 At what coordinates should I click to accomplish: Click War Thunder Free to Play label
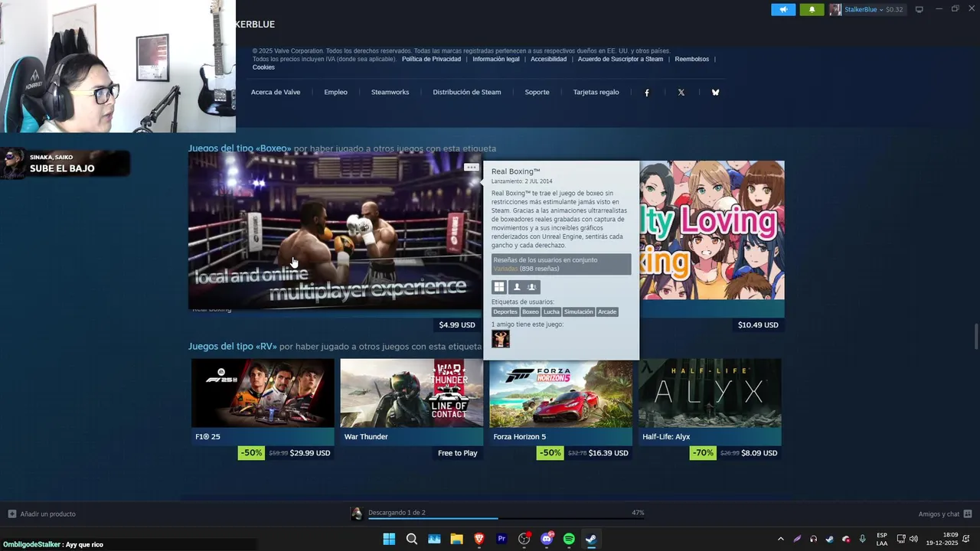(458, 453)
